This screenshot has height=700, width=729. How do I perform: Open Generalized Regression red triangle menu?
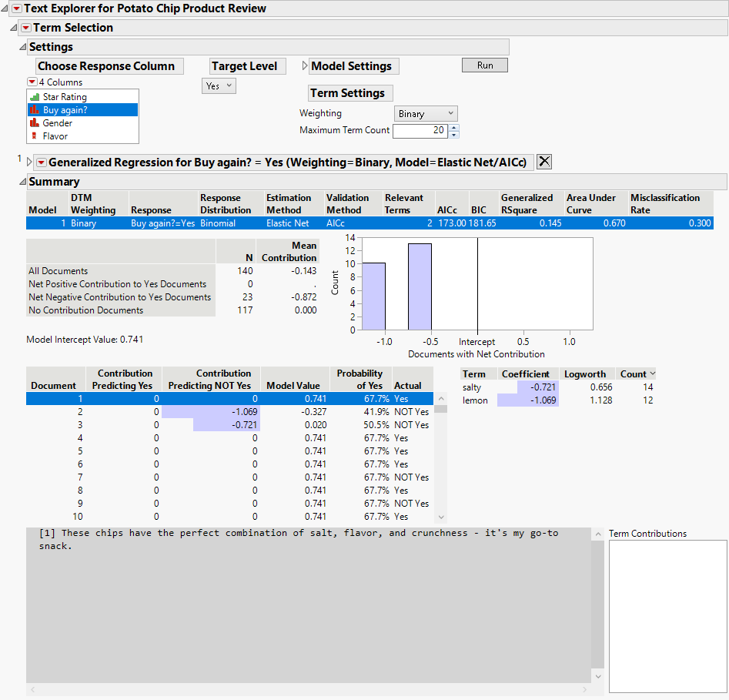coord(42,162)
